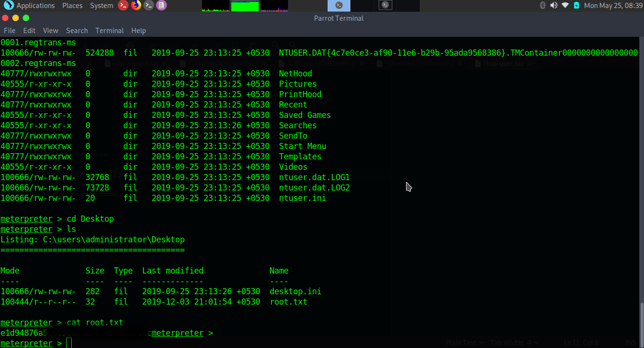Open the Terminal menu
The width and height of the screenshot is (644, 348).
[110, 31]
